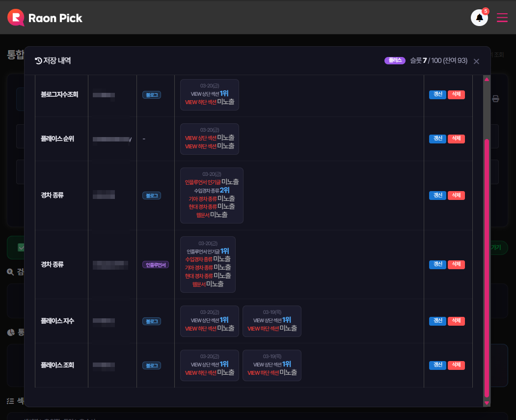Click the history clock icon beside 저장 내역
This screenshot has height=420, width=516.
38,61
